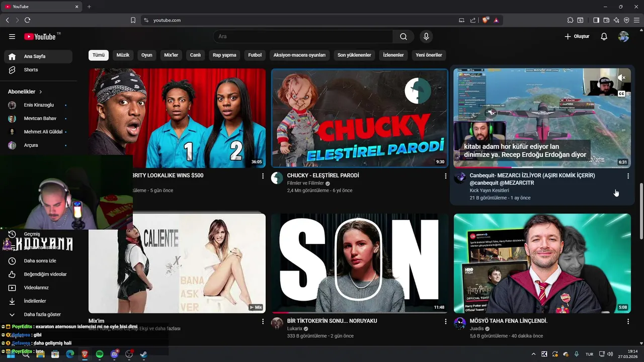
Task: Click the search magnifier button
Action: [x=404, y=37]
